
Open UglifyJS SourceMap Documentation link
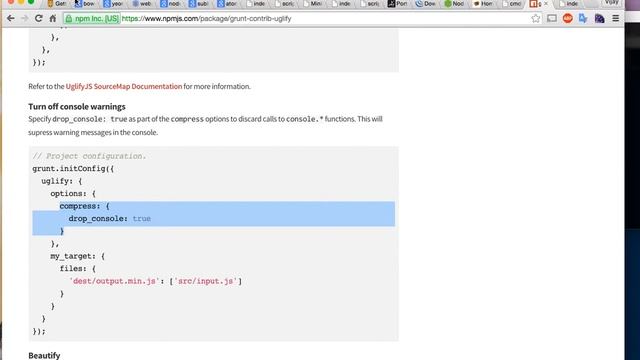(x=124, y=87)
